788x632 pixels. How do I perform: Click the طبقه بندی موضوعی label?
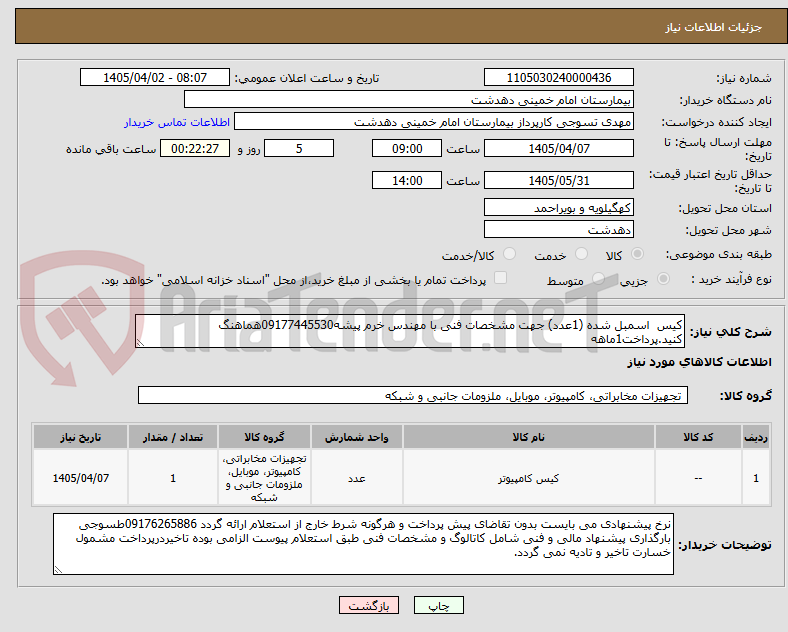[x=719, y=255]
